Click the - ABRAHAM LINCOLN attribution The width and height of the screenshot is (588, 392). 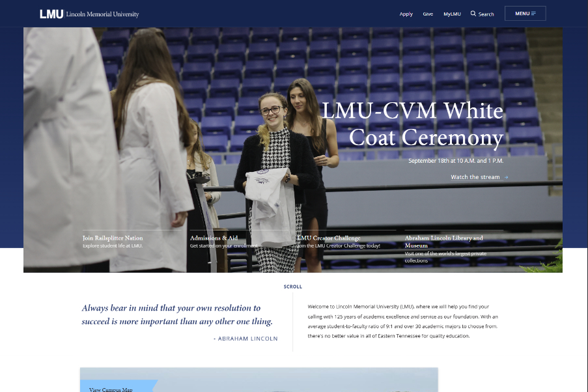tap(245, 339)
